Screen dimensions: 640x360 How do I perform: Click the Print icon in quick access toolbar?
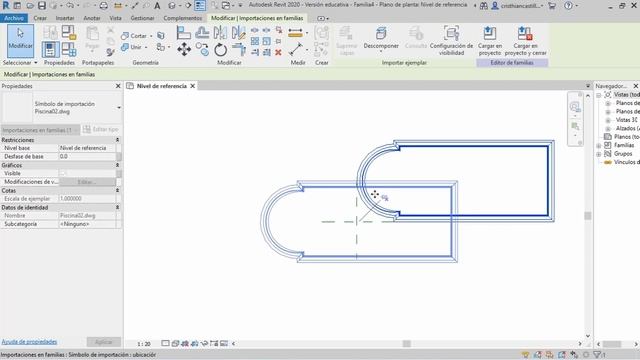(x=104, y=6)
